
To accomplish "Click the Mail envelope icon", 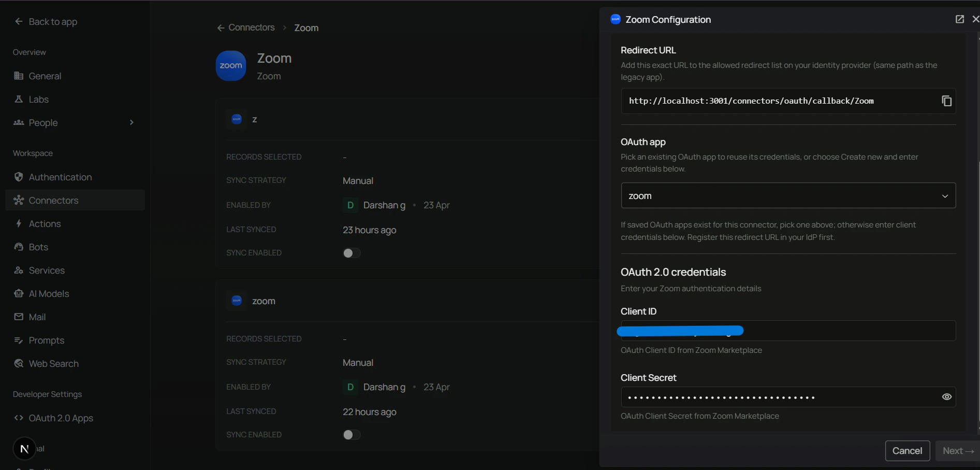I will click(x=19, y=317).
